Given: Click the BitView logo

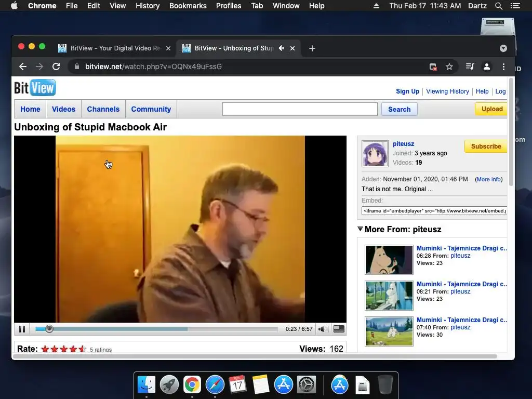Looking at the screenshot, I should (x=35, y=88).
